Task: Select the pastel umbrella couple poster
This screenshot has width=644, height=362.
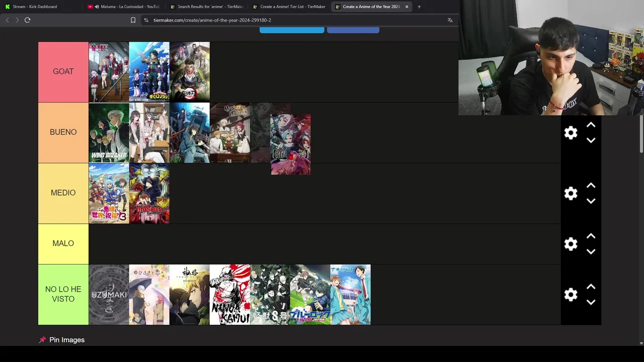Action: (x=149, y=295)
